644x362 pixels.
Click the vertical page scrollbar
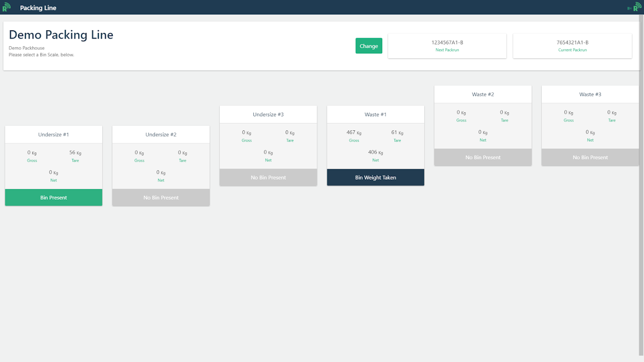click(x=641, y=186)
